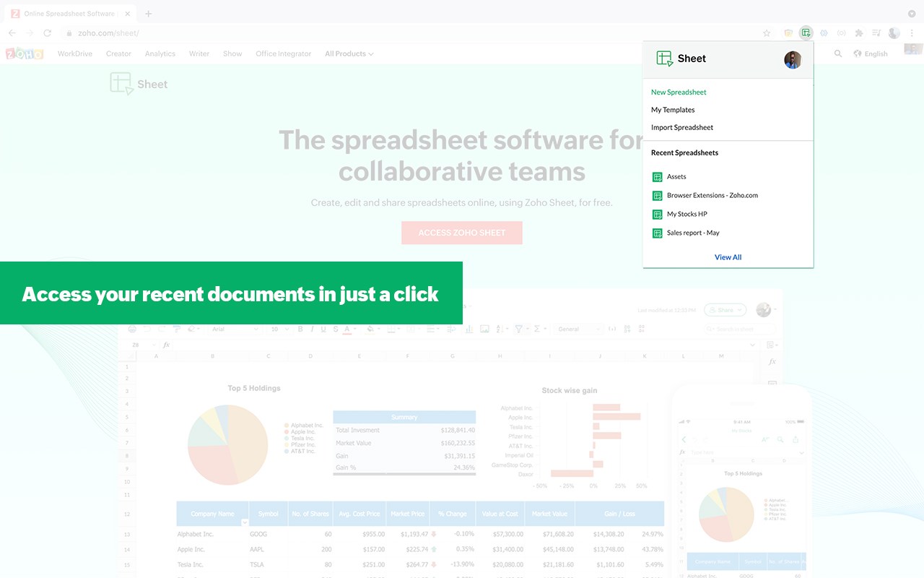Image resolution: width=924 pixels, height=578 pixels.
Task: Click the Sheet logo on the page
Action: coord(139,84)
